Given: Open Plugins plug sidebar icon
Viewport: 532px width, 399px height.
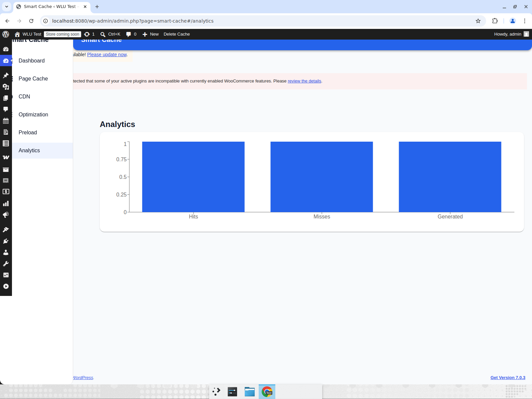Looking at the screenshot, I should [6, 241].
